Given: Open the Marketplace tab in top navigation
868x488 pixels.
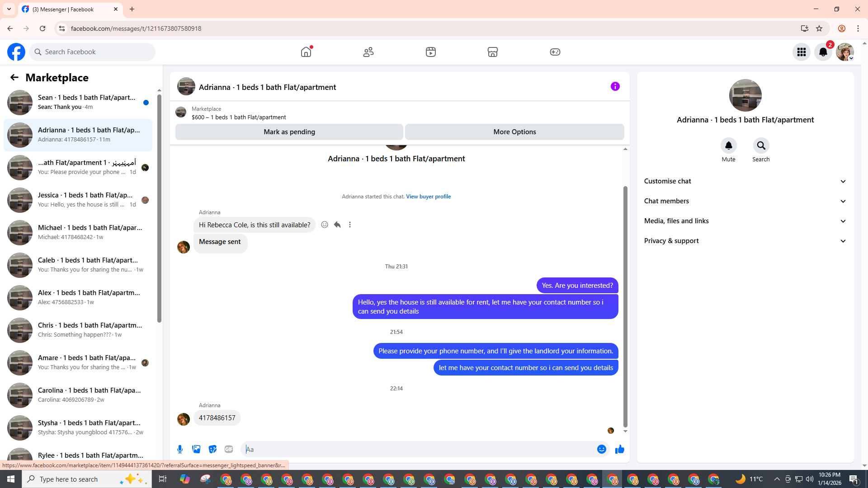Looking at the screenshot, I should pos(492,52).
